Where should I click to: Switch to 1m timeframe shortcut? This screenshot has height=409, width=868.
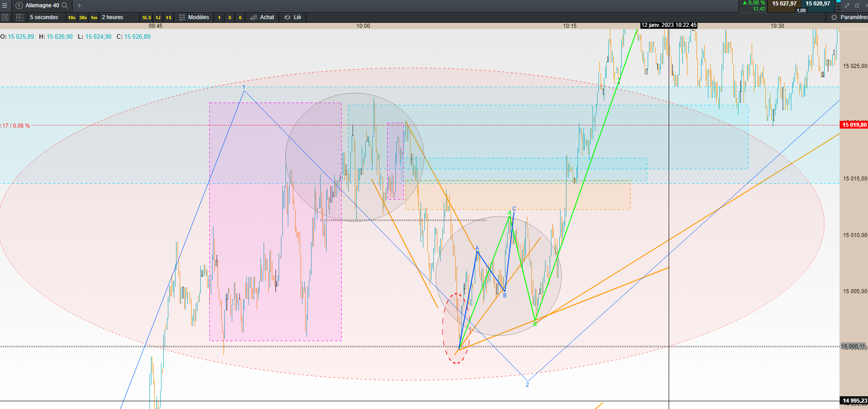click(94, 18)
